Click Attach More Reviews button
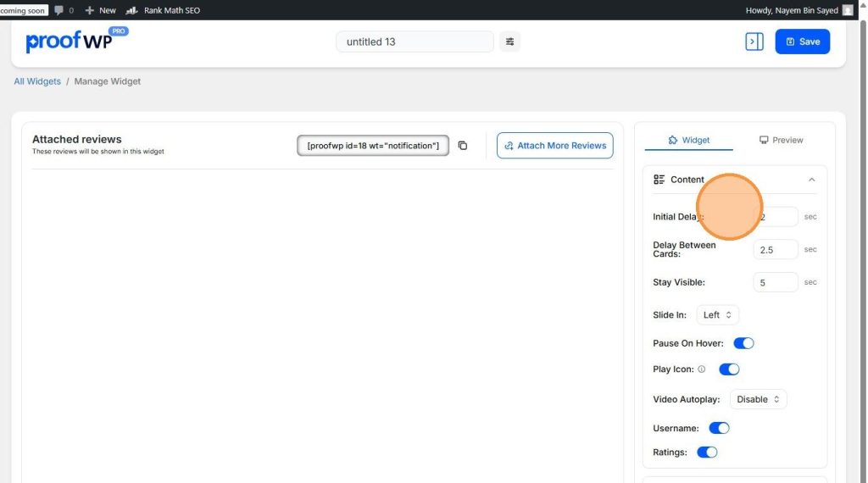Screen dimensions: 868x483 (554, 146)
